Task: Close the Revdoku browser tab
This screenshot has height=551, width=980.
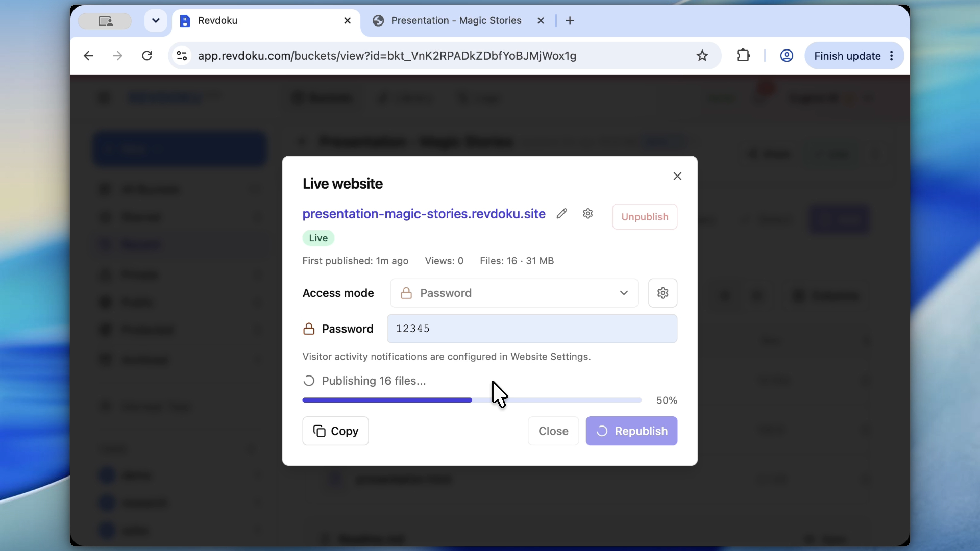Action: click(x=348, y=21)
